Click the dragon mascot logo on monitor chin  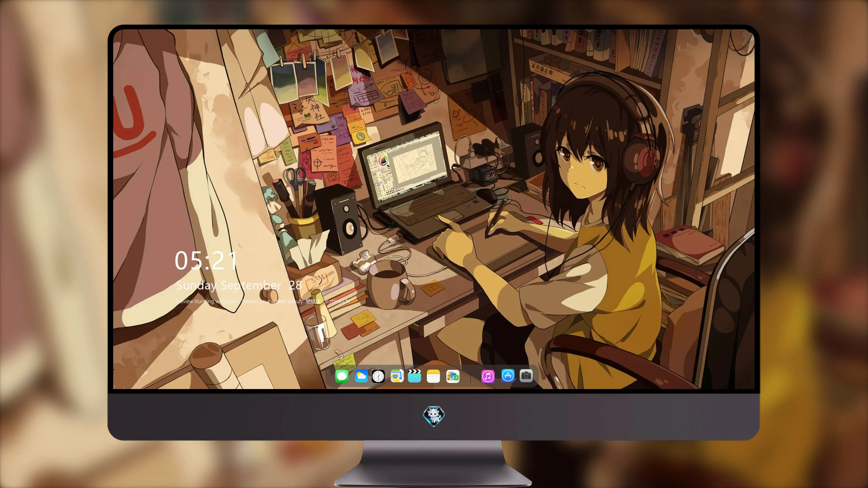point(434,416)
